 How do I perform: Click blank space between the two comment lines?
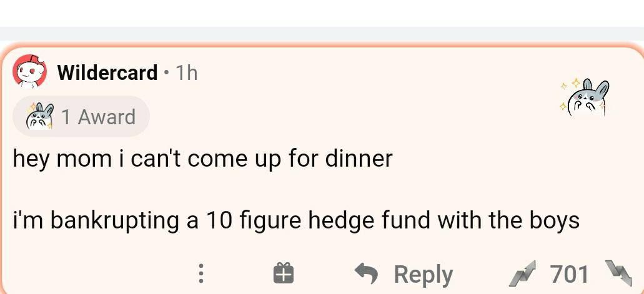[322, 190]
